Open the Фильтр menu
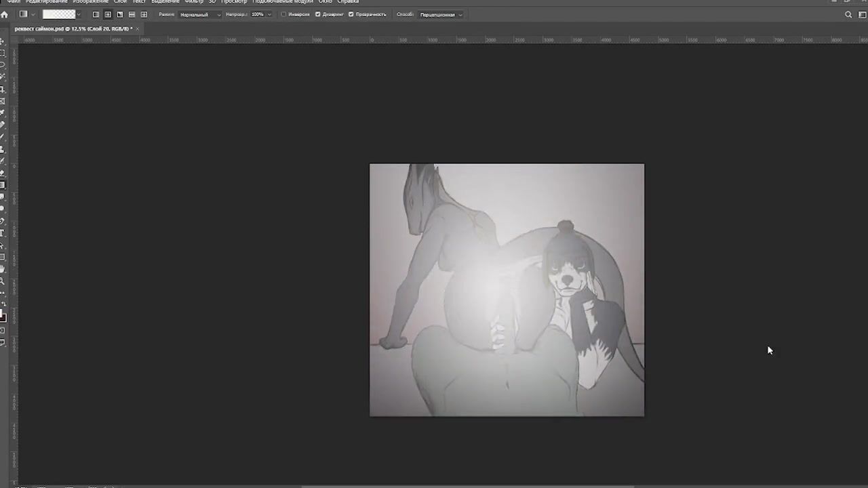868x488 pixels. click(x=194, y=2)
